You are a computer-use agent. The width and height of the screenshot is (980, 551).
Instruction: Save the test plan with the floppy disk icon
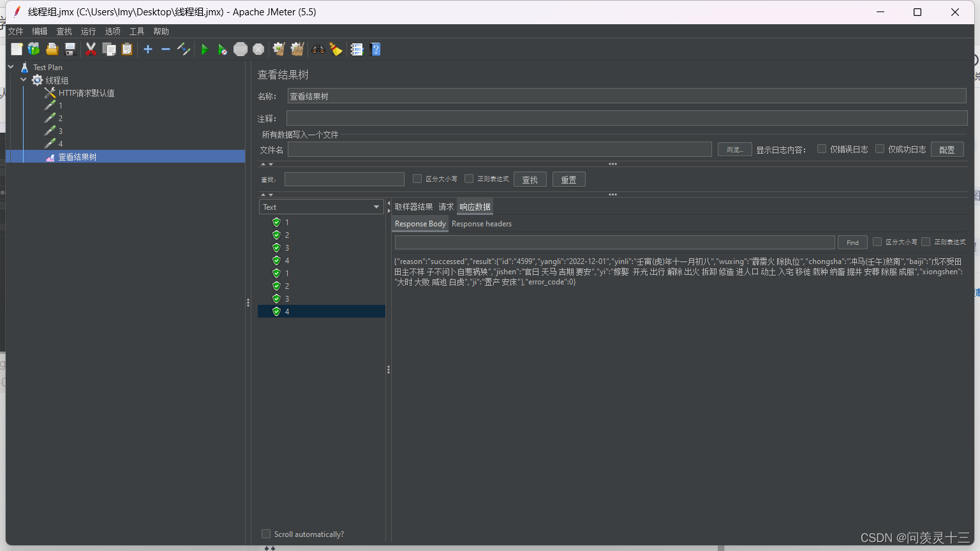[x=70, y=49]
